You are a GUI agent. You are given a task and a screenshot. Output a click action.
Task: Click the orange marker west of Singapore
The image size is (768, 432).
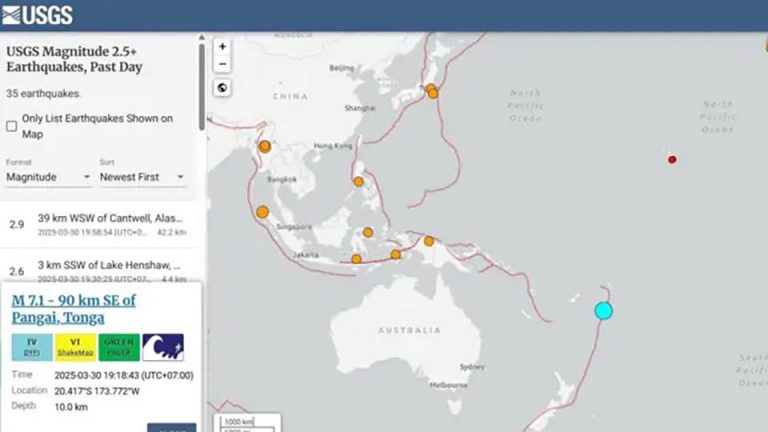point(262,212)
